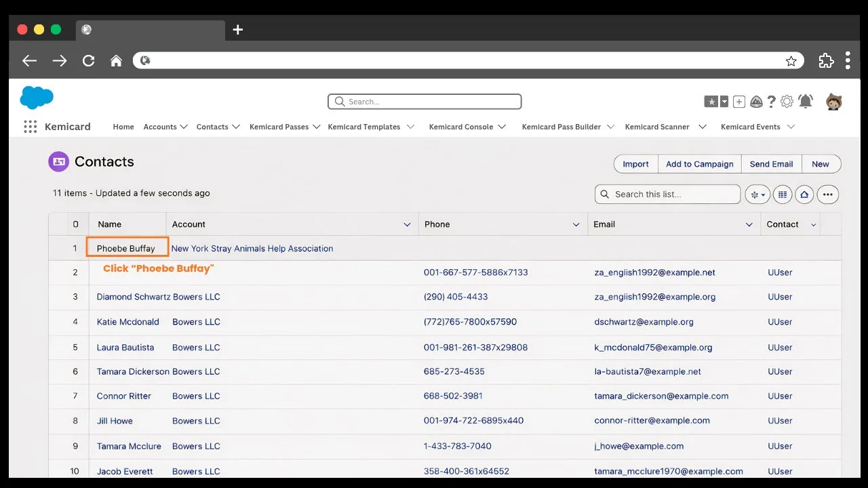Open the list view controls gear dropdown
This screenshot has width=868, height=488.
click(x=757, y=195)
